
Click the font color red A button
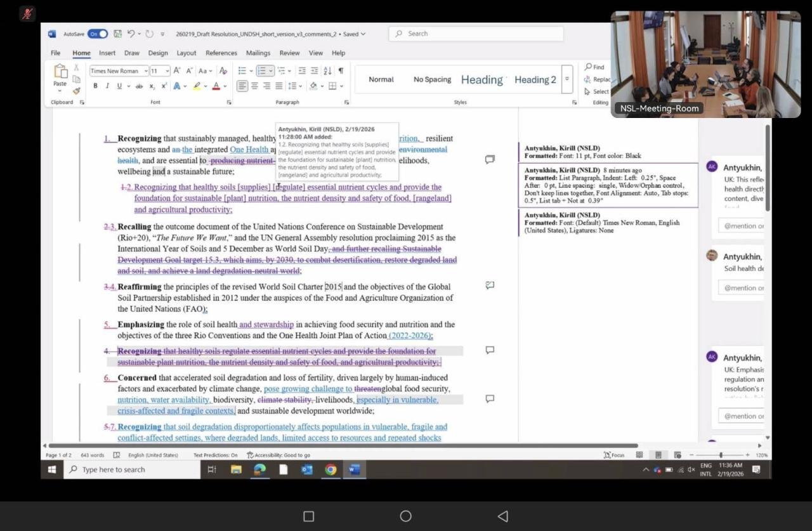pyautogui.click(x=216, y=86)
